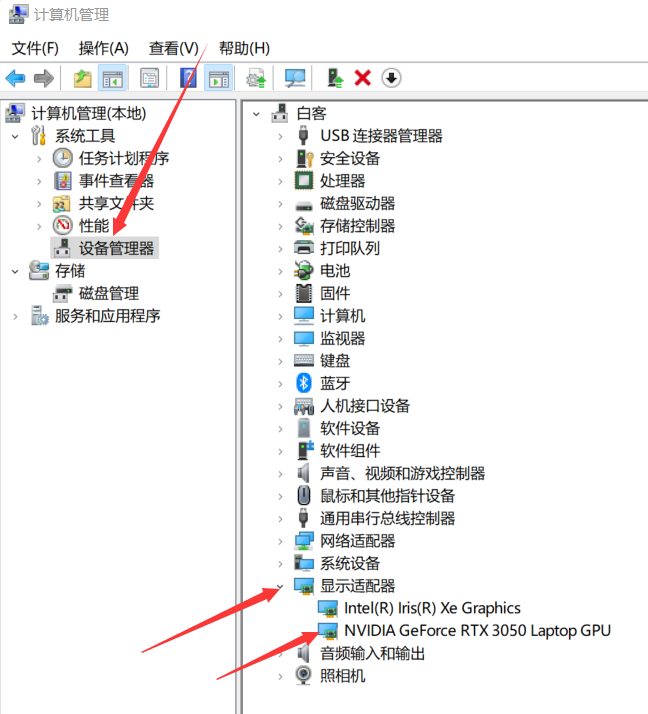This screenshot has width=648, height=714.
Task: Click the processor chip icon beside 处理器
Action: click(304, 181)
